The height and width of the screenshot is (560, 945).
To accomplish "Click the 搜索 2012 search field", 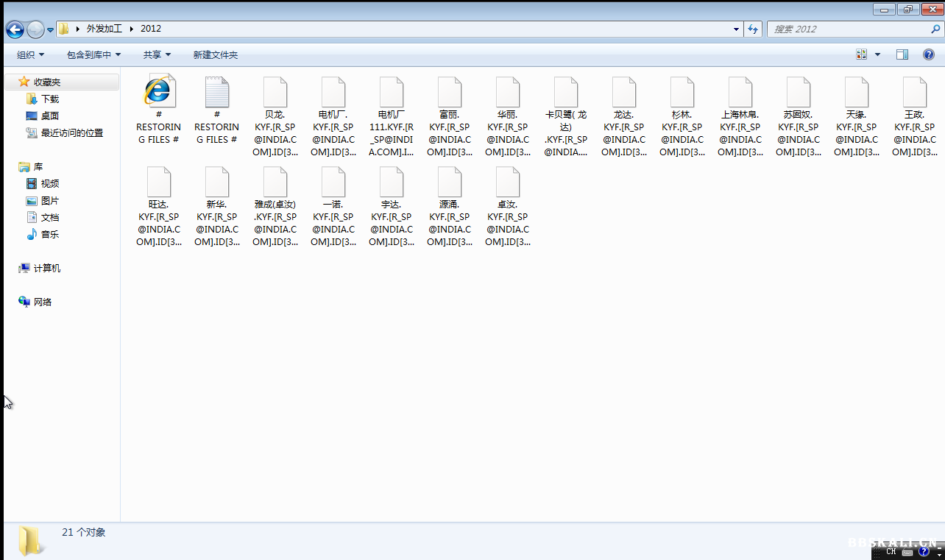I will click(846, 29).
